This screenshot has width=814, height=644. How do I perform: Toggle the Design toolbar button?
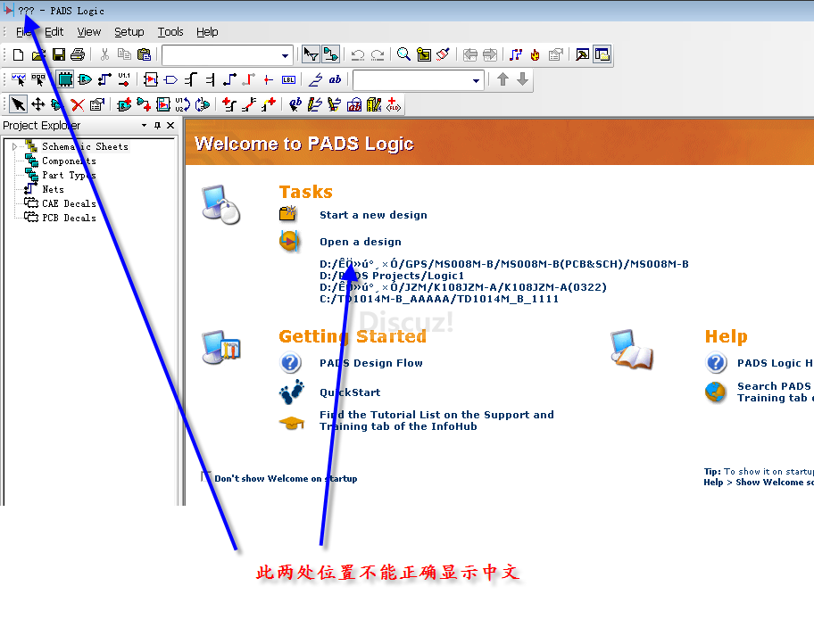[x=330, y=54]
